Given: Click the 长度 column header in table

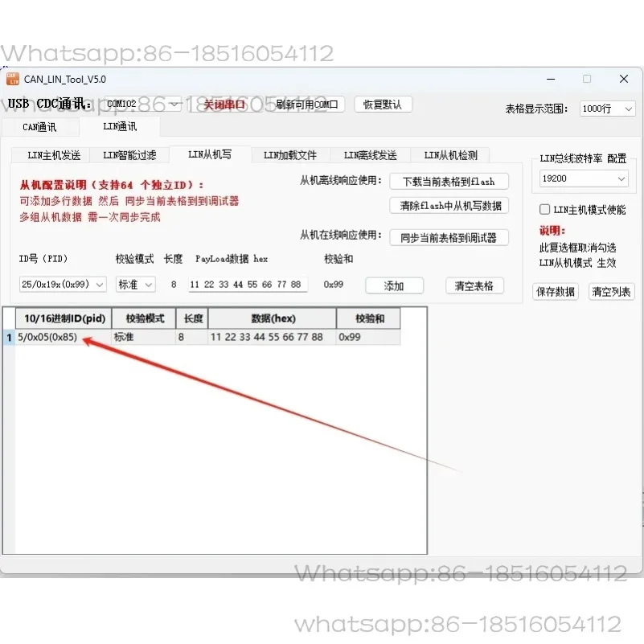Looking at the screenshot, I should [193, 318].
